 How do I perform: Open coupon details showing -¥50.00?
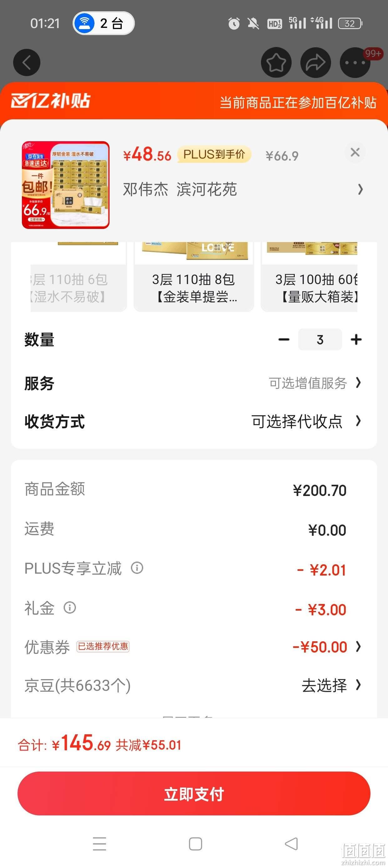pos(327,647)
